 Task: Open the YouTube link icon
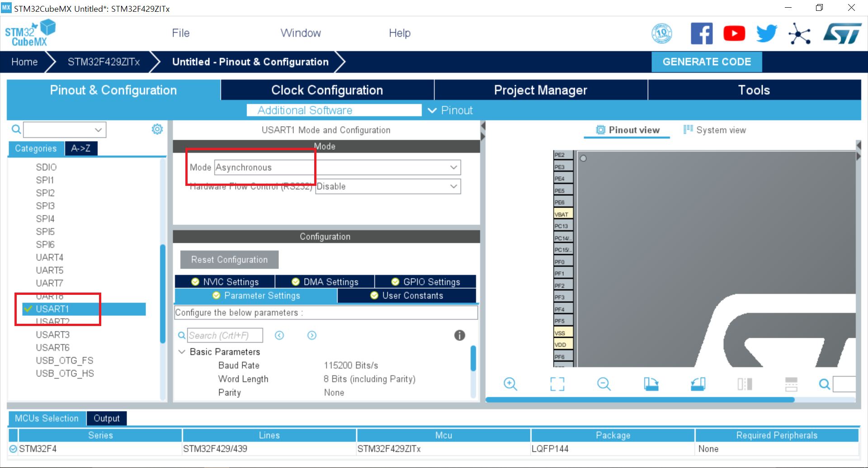pos(734,33)
